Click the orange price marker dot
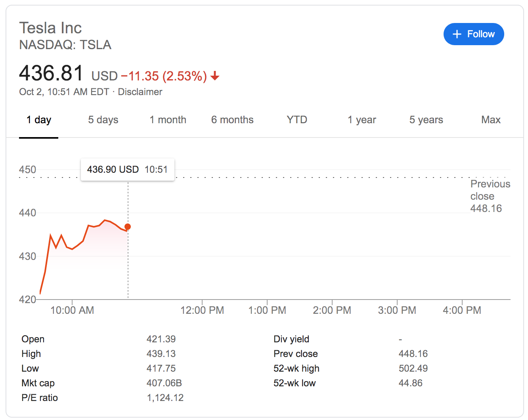This screenshot has width=528, height=420. [x=128, y=227]
